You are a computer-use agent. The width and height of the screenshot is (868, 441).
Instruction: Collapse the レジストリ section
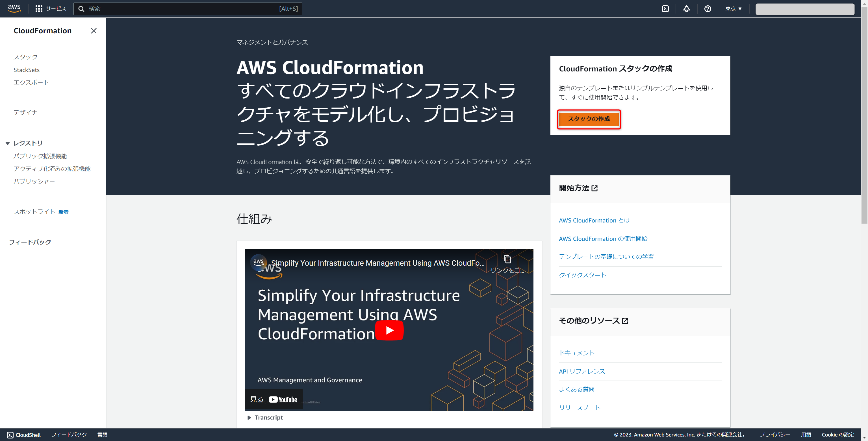point(8,143)
